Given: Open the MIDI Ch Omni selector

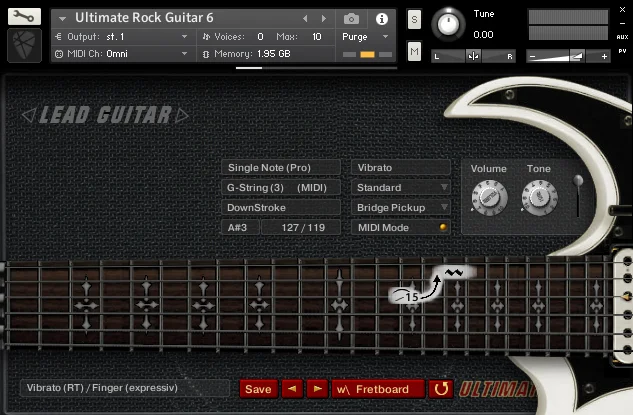Looking at the screenshot, I should (122, 53).
